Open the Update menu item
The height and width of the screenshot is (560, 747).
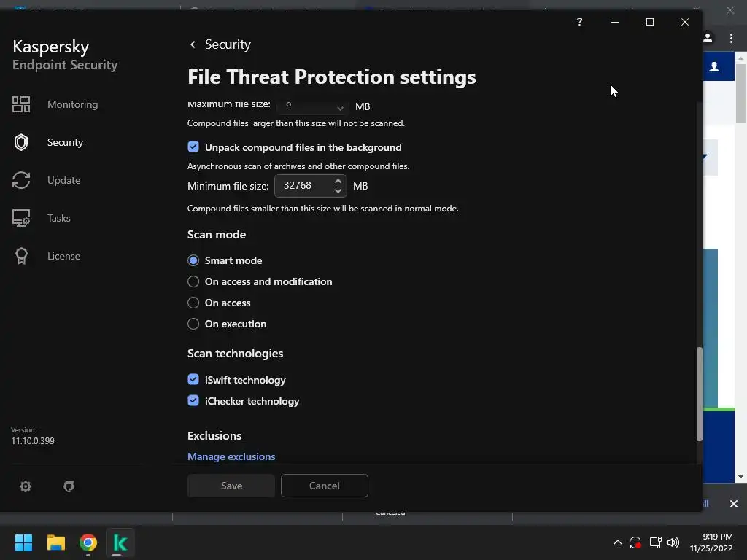coord(64,180)
